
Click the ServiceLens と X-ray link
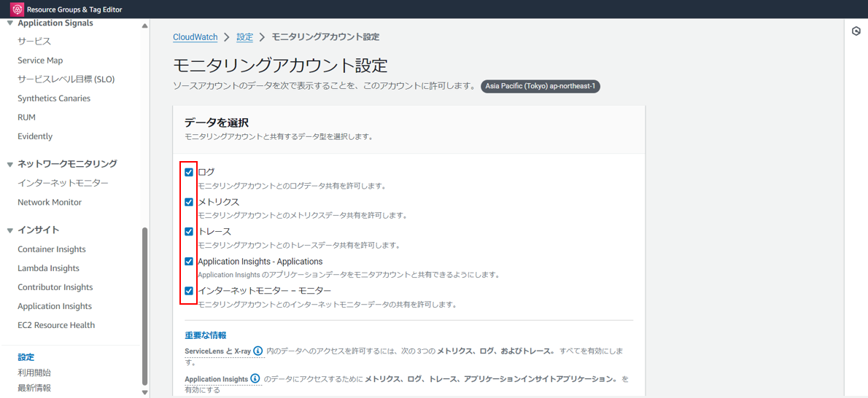coord(217,351)
